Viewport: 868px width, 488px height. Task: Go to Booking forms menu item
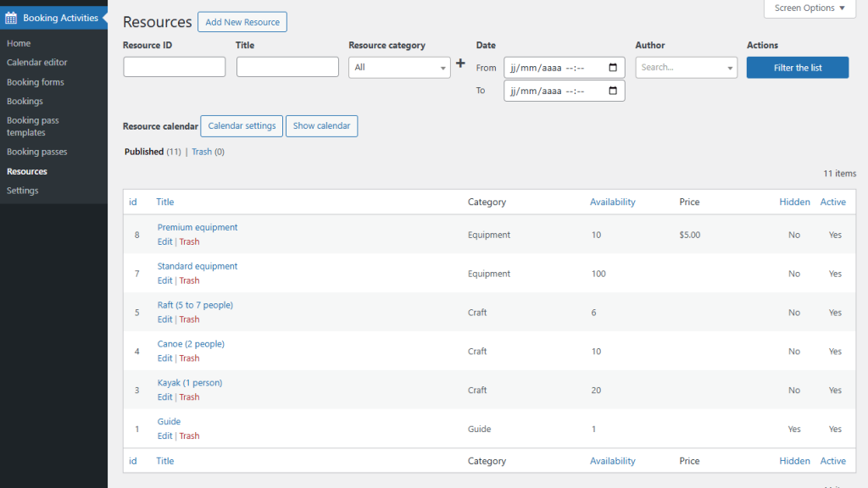tap(36, 82)
